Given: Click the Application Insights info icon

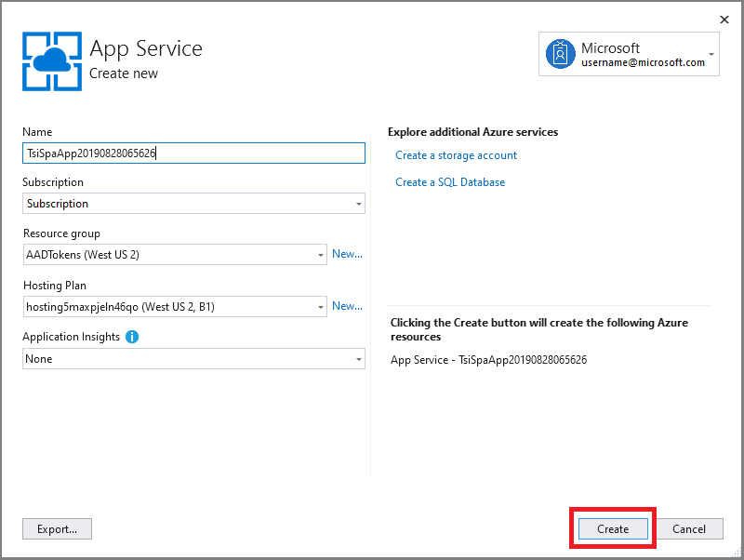Looking at the screenshot, I should coord(131,337).
